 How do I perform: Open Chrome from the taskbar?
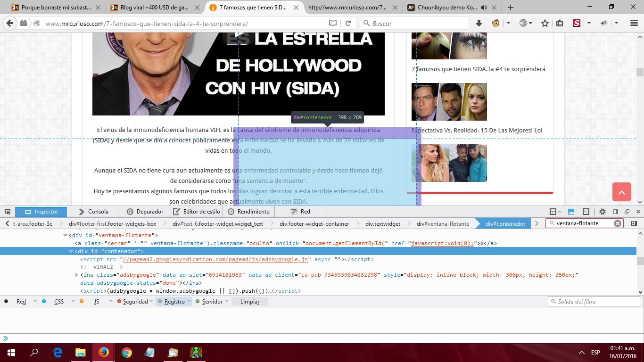126,352
